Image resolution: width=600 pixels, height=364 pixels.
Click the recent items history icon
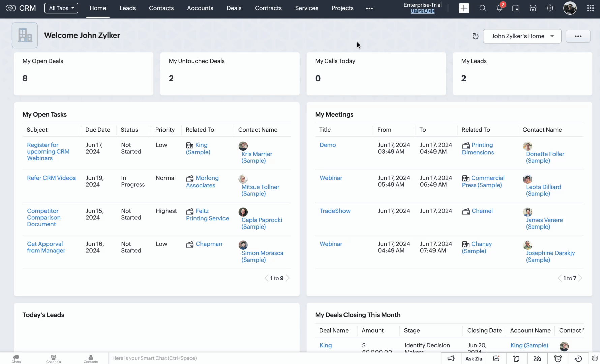(578, 359)
